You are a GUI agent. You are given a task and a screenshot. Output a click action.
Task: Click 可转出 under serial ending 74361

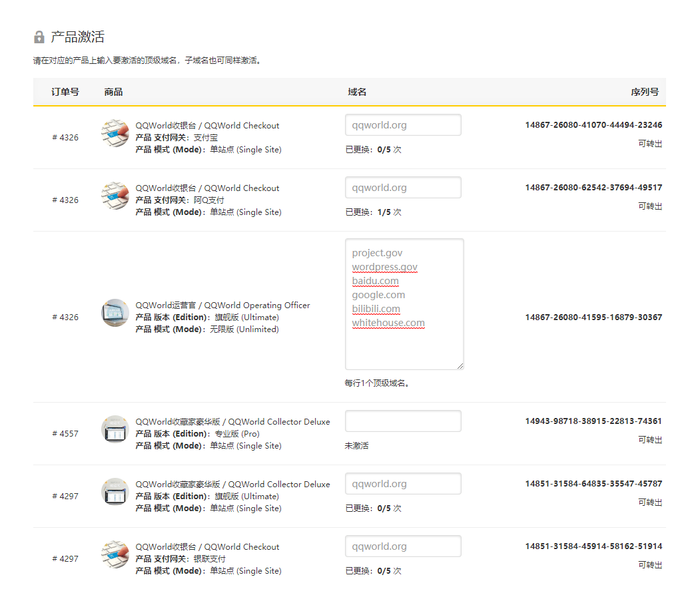pyautogui.click(x=650, y=440)
